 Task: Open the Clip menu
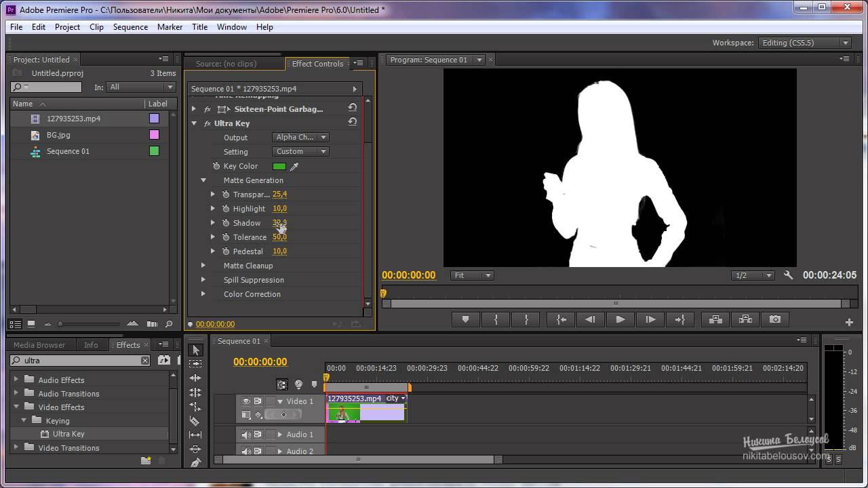coord(97,27)
